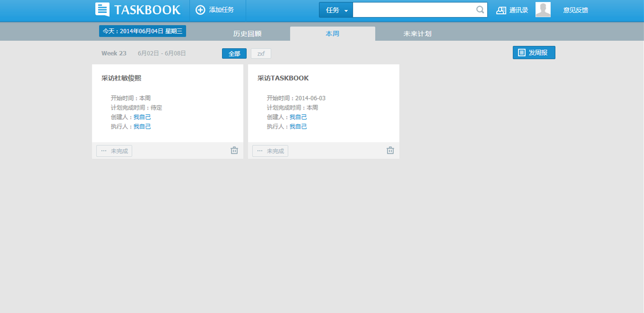644x313 pixels.
Task: Click into the search text field
Action: 414,10
